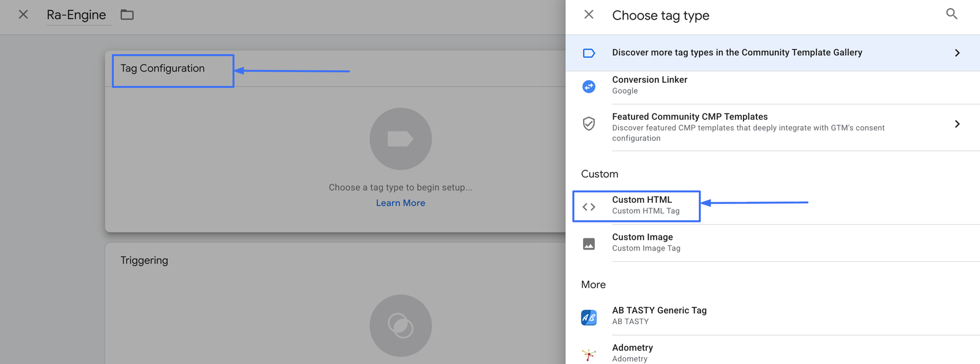Click the Conversion Linker icon
This screenshot has height=364, width=980.
[589, 86]
